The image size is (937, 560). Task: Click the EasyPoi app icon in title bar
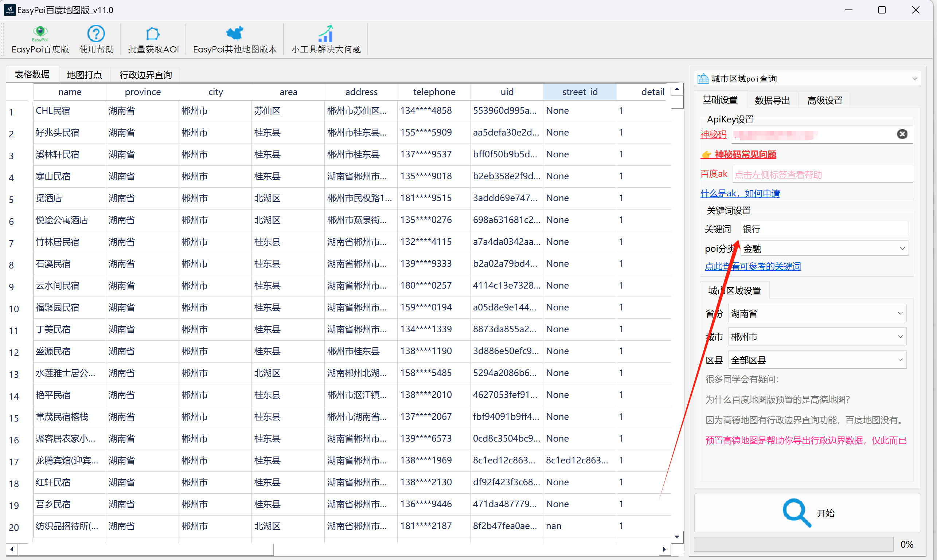pos(9,10)
